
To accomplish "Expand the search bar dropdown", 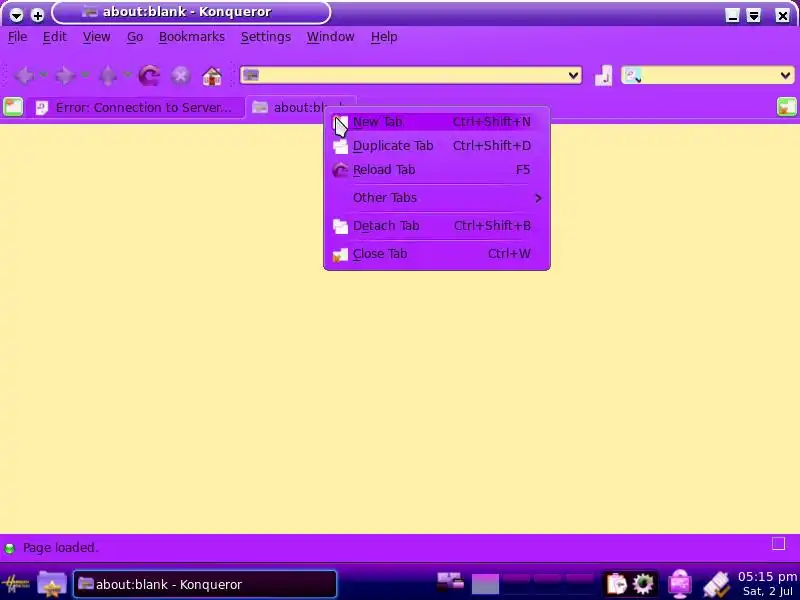I will tap(786, 76).
